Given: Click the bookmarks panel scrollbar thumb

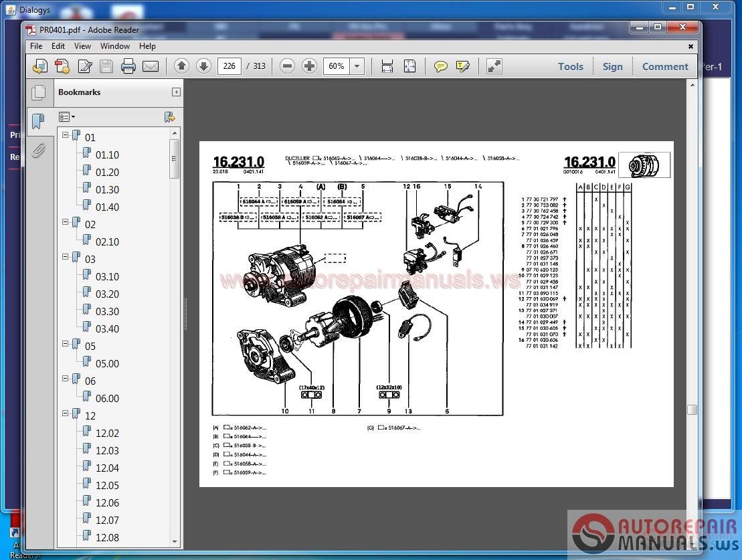Looking at the screenshot, I should pos(174,159).
